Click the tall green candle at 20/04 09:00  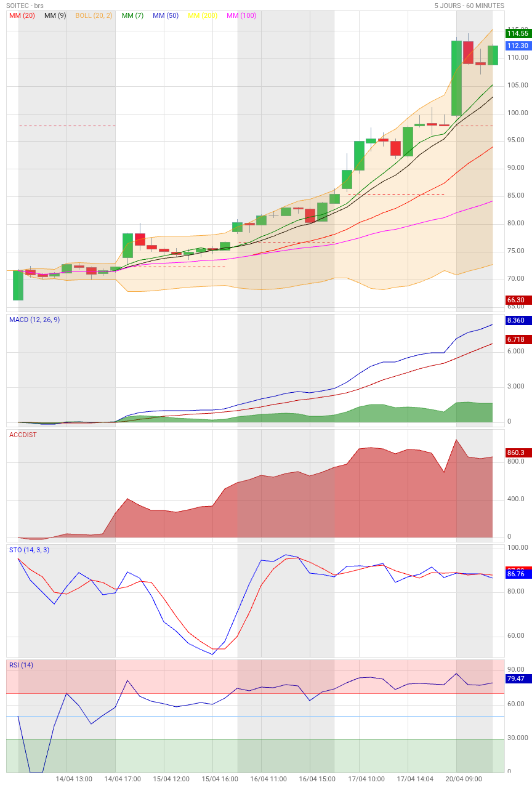tap(456, 78)
